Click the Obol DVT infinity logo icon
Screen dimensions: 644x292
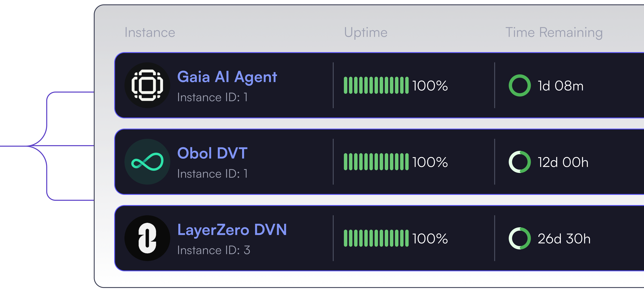[x=147, y=162]
